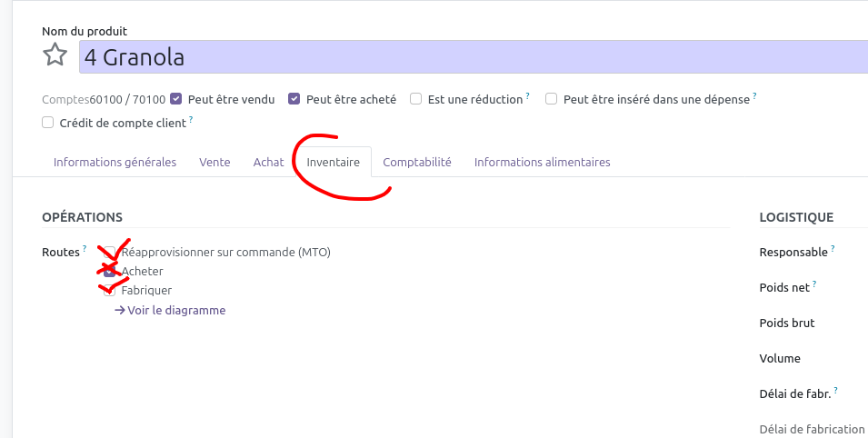
Task: Mark 4 Granola as favorite with the star
Action: point(55,55)
